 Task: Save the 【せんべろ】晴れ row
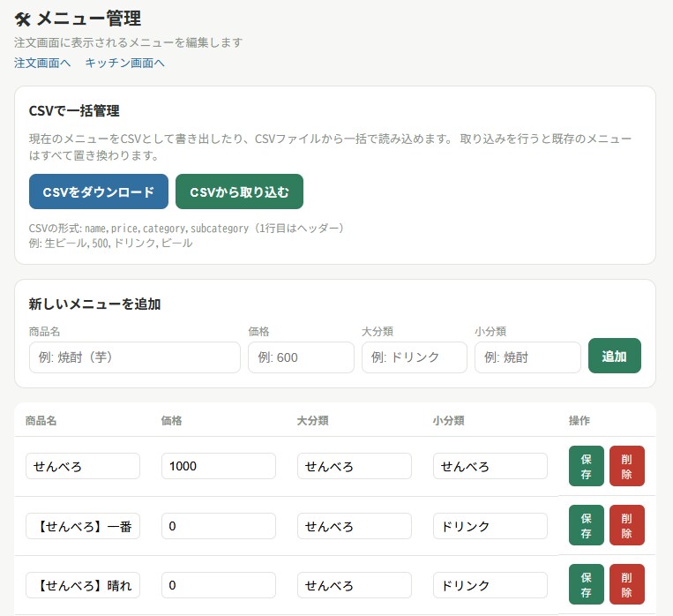click(x=587, y=584)
